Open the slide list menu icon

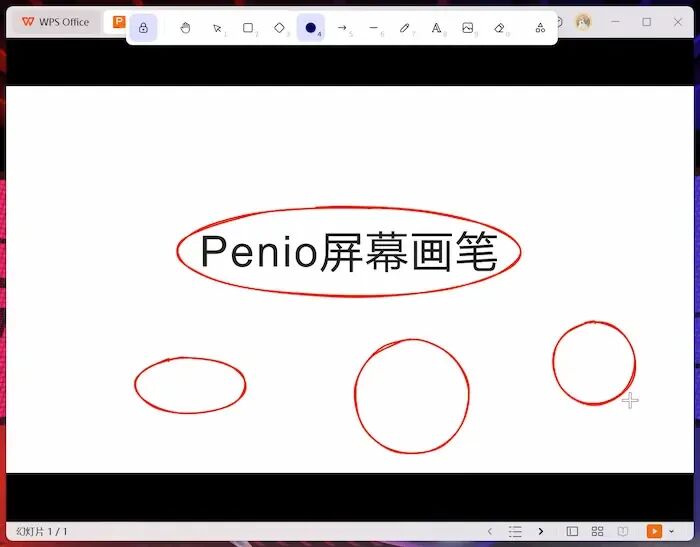point(515,531)
